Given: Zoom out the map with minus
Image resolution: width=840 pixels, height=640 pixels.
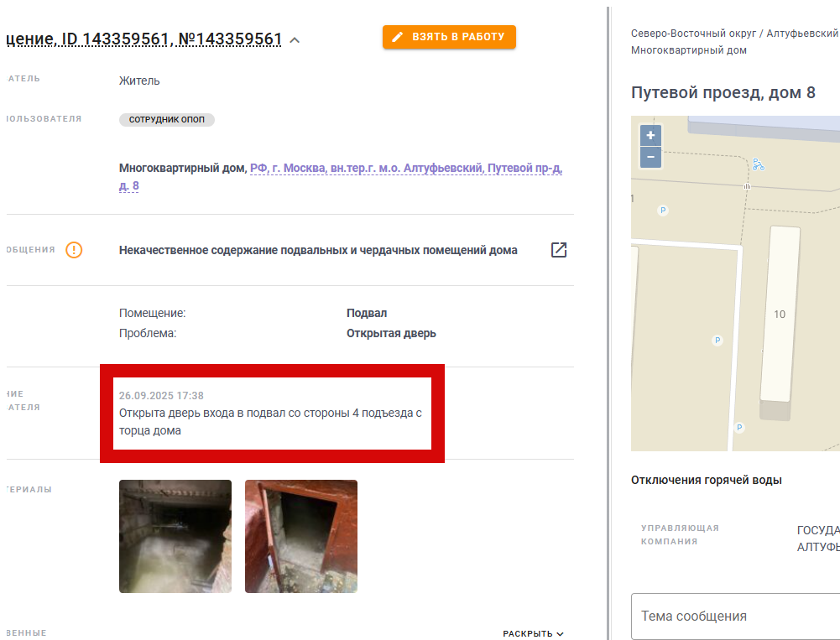Looking at the screenshot, I should 650,157.
